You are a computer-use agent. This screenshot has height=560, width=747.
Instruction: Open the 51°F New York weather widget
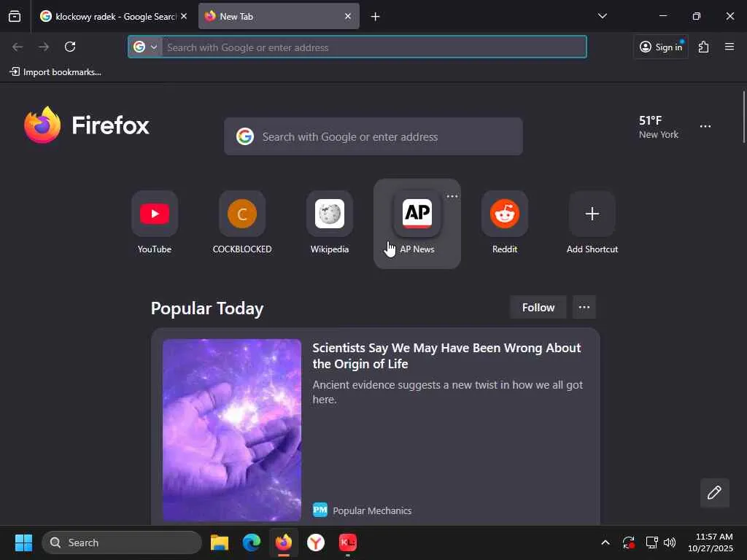[x=659, y=127]
